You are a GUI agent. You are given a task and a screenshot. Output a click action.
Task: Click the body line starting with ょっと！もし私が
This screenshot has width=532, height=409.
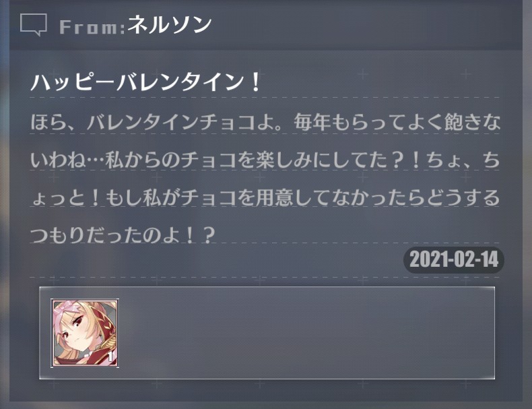point(265,197)
